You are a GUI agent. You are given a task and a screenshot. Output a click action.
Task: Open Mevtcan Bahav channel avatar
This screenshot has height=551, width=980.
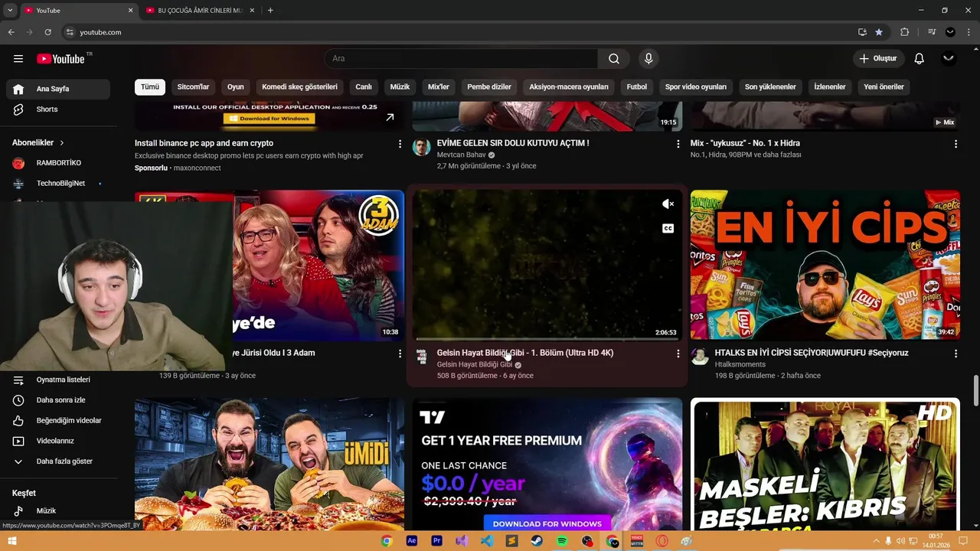tap(422, 147)
